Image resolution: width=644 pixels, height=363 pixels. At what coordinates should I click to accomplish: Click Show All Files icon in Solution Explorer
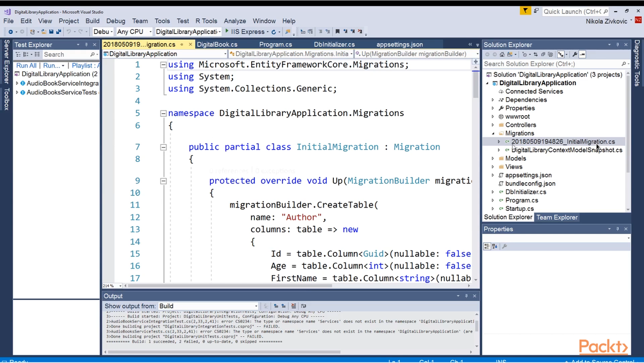point(551,54)
